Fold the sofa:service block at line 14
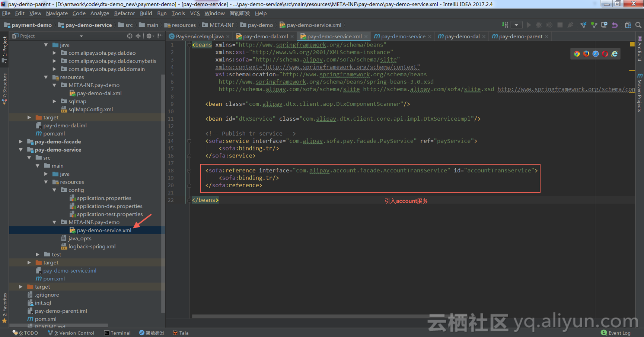The width and height of the screenshot is (644, 337). pos(189,141)
